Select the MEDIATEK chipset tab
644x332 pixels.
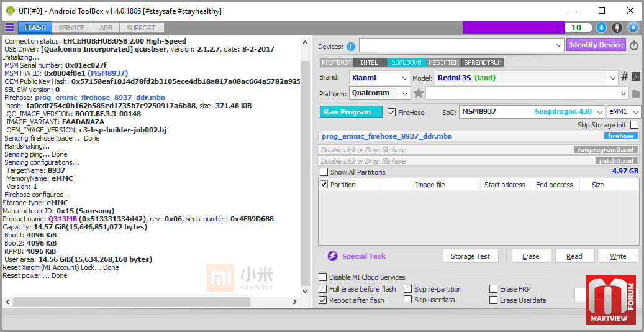pos(443,63)
